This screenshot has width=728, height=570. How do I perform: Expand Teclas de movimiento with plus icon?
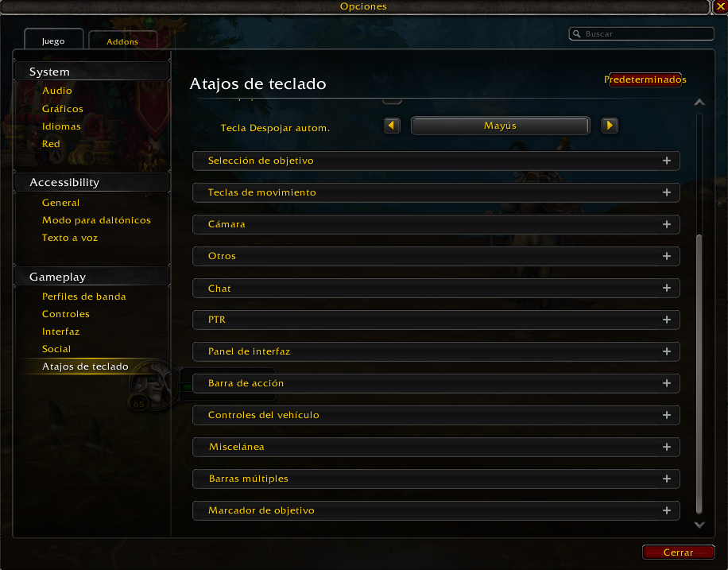(x=667, y=192)
